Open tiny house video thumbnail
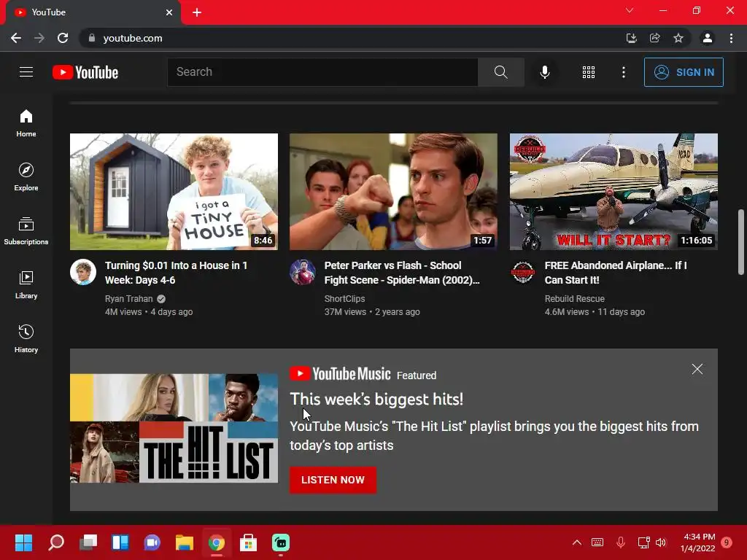 [x=174, y=192]
